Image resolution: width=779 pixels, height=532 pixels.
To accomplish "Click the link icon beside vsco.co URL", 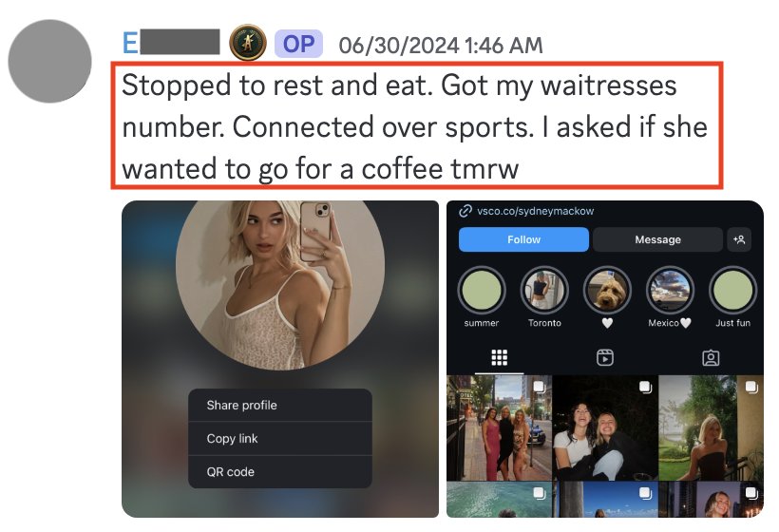I will [465, 211].
